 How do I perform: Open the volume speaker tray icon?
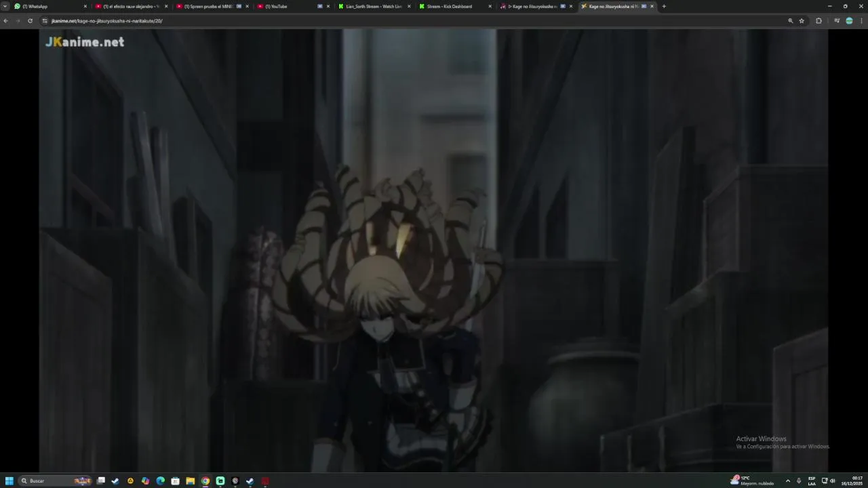[x=833, y=481]
